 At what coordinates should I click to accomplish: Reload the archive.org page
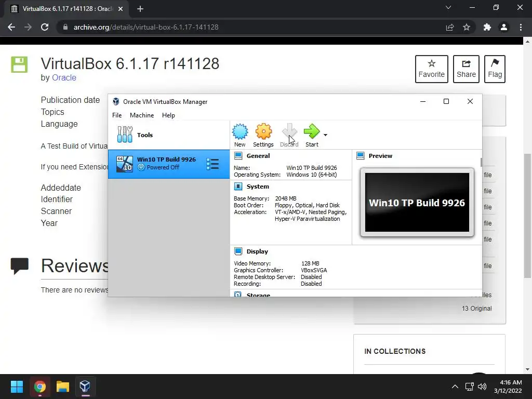coord(45,27)
